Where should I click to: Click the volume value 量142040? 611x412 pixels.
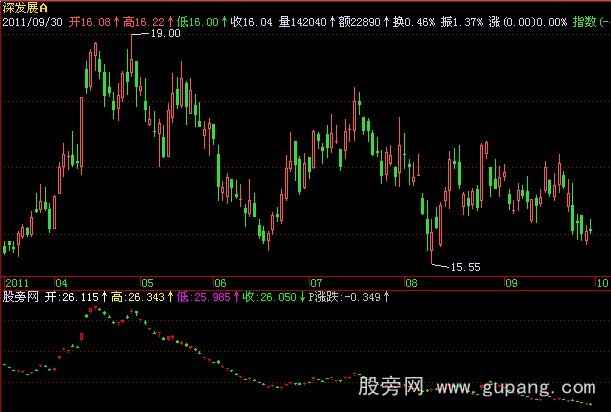pyautogui.click(x=303, y=22)
